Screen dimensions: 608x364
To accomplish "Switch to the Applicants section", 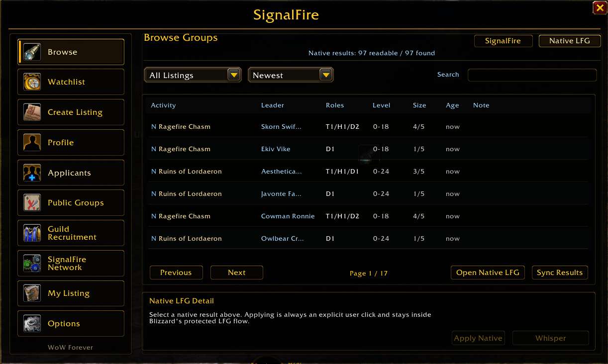I will [71, 173].
